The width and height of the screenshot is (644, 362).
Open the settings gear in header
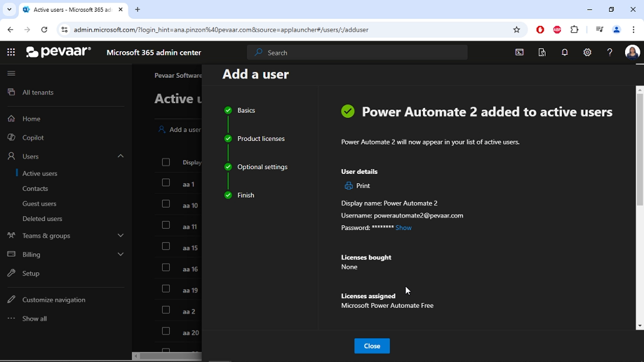click(x=587, y=52)
